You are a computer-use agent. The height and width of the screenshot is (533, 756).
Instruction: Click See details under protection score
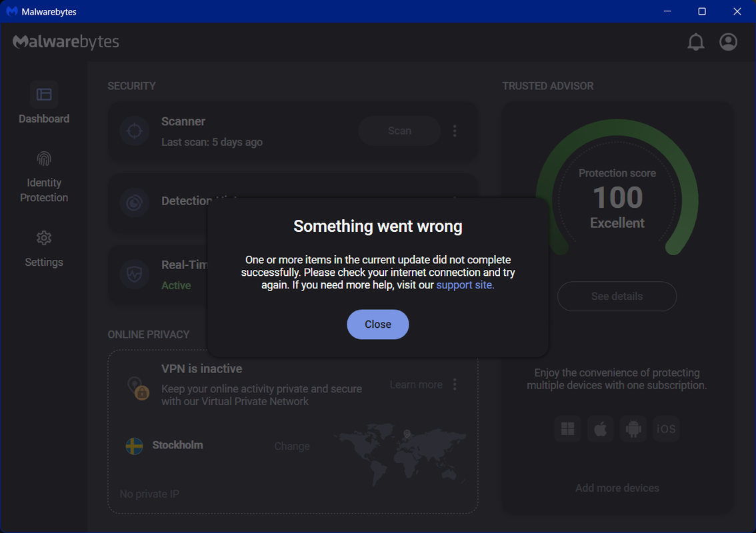pos(617,296)
